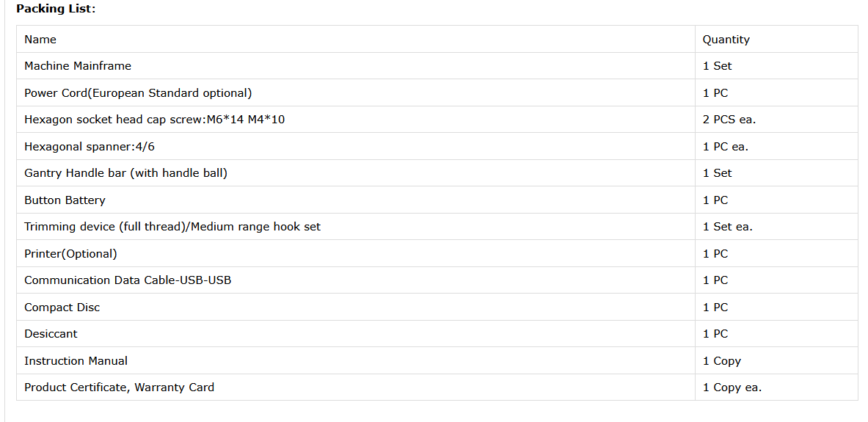
Task: Click the Power Cord row name
Action: coord(138,93)
